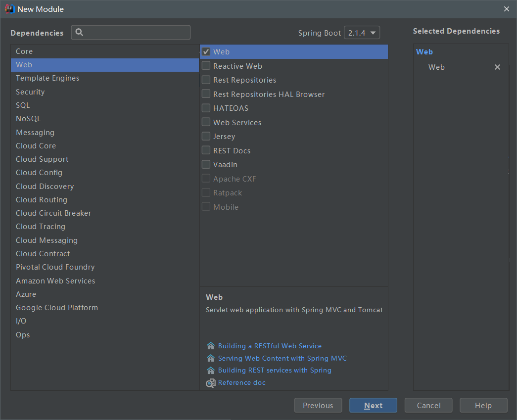Click the search magnifier icon
The image size is (517, 420).
coord(79,33)
